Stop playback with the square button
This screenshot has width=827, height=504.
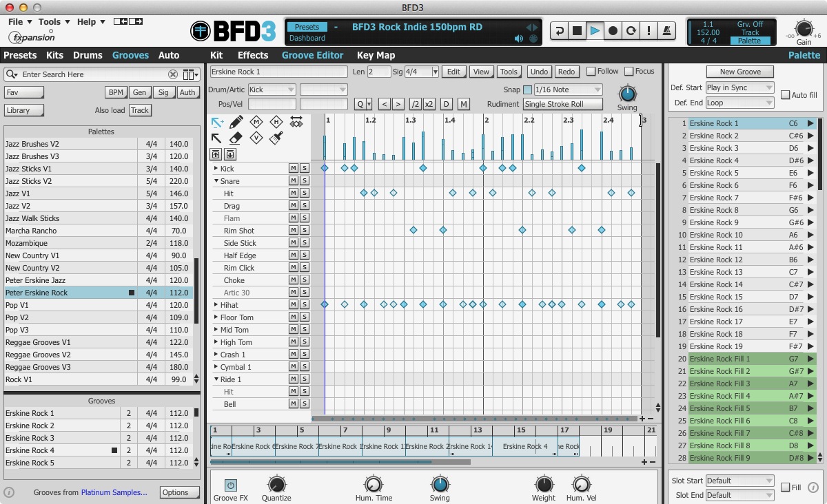click(577, 31)
